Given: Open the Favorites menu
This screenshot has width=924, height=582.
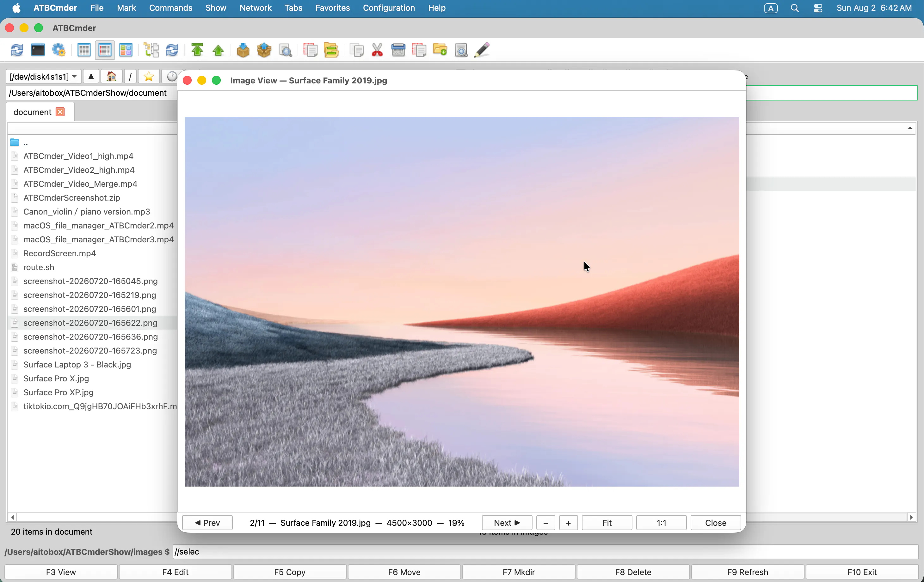Looking at the screenshot, I should [x=333, y=8].
